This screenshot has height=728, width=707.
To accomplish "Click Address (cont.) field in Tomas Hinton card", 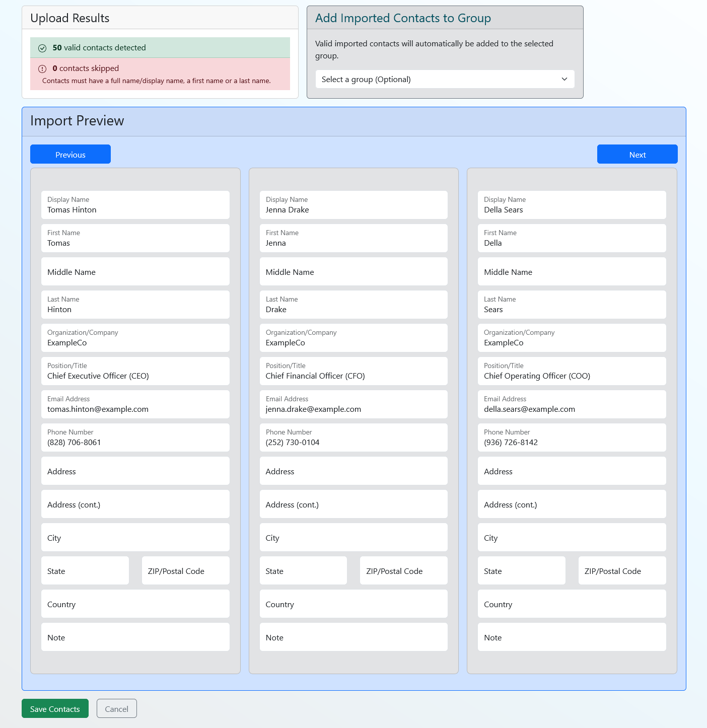I will click(135, 504).
